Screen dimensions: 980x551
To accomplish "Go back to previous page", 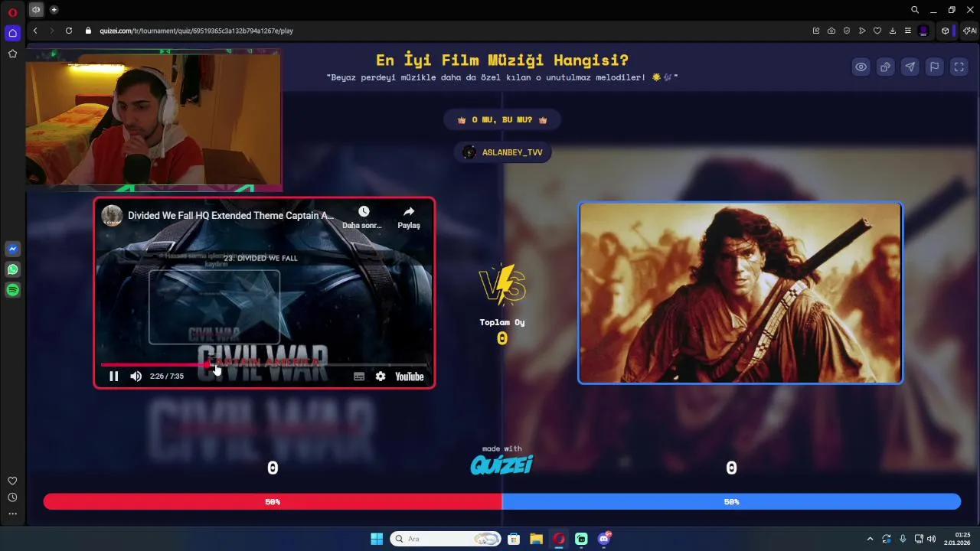I will (35, 31).
